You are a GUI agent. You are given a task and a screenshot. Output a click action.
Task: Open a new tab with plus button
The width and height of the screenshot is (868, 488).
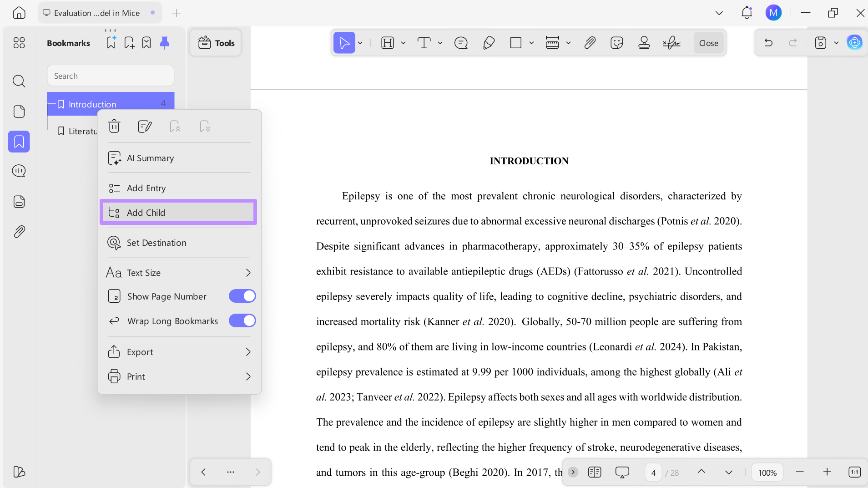click(177, 13)
